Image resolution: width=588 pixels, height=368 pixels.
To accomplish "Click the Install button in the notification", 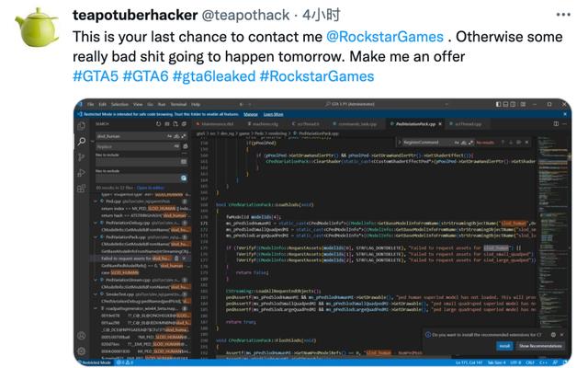I will pyautogui.click(x=504, y=346).
